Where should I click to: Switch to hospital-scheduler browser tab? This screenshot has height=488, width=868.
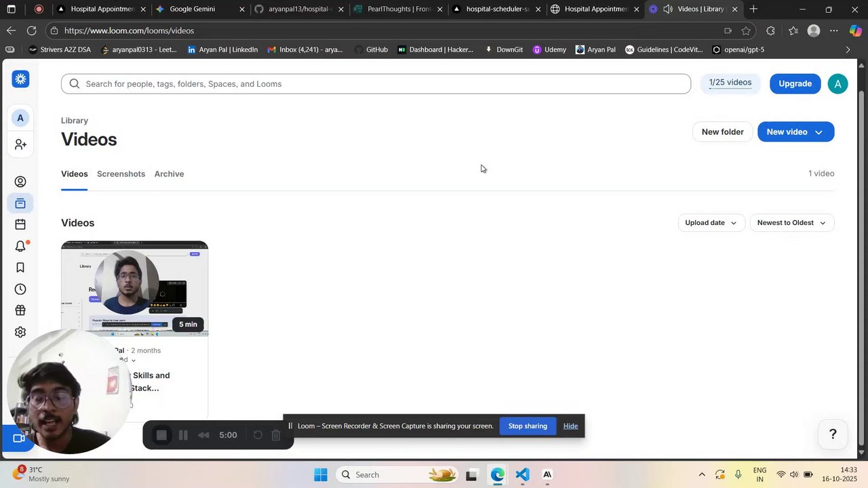click(x=497, y=9)
